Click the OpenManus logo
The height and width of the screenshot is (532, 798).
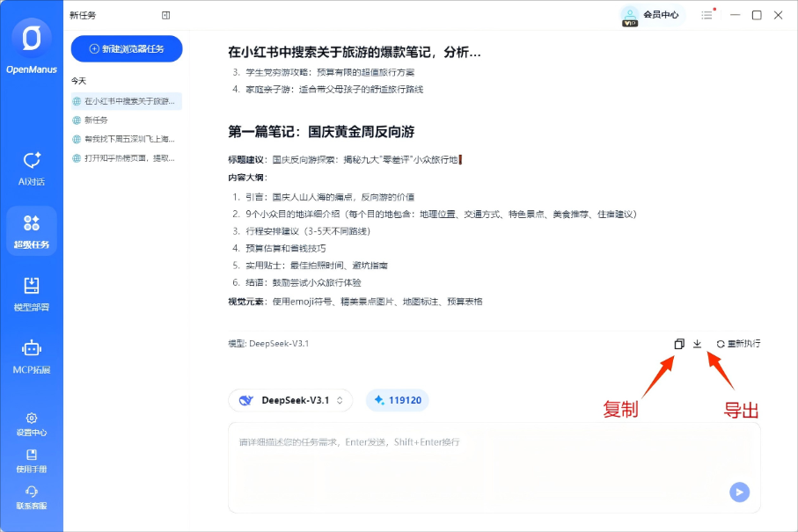30,40
